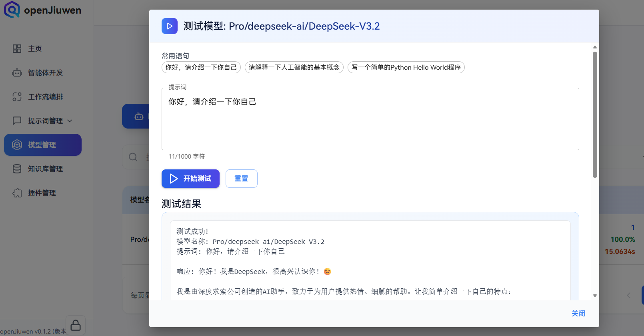Click the 测试结果 heading
The image size is (644, 336).
(181, 204)
